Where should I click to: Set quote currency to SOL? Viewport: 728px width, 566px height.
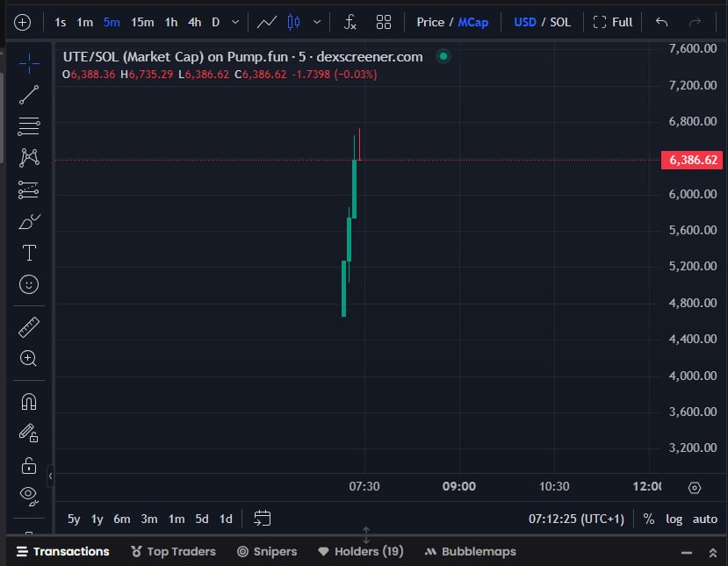[560, 22]
